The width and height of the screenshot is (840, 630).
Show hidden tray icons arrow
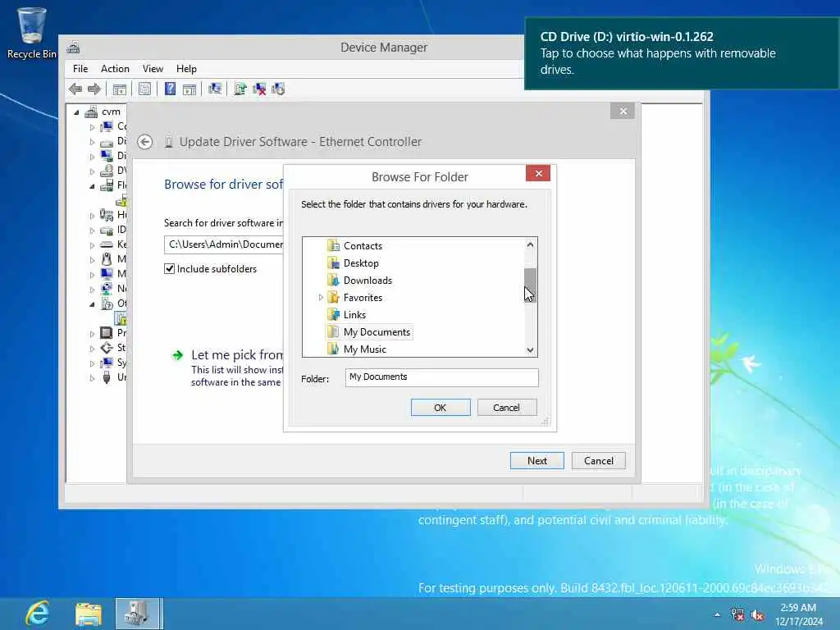[717, 614]
